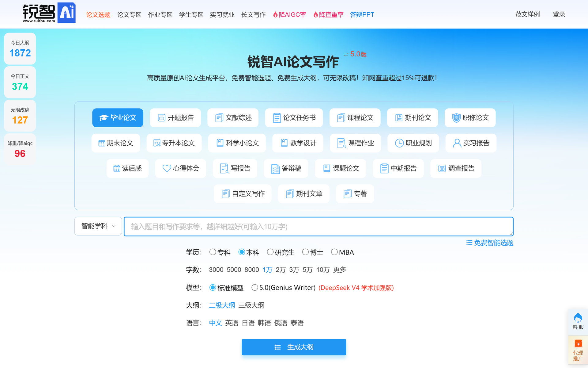Click the 开题报告 document icon

161,118
